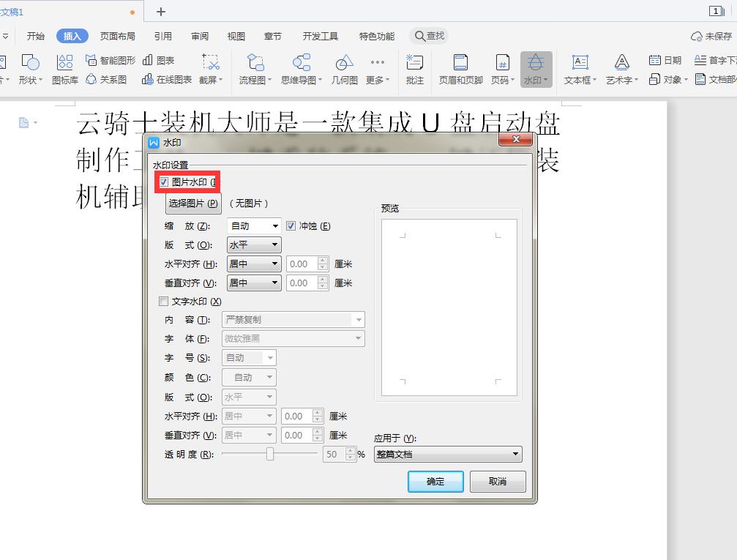
Task: Click the transparency value field showing 50
Action: click(334, 454)
